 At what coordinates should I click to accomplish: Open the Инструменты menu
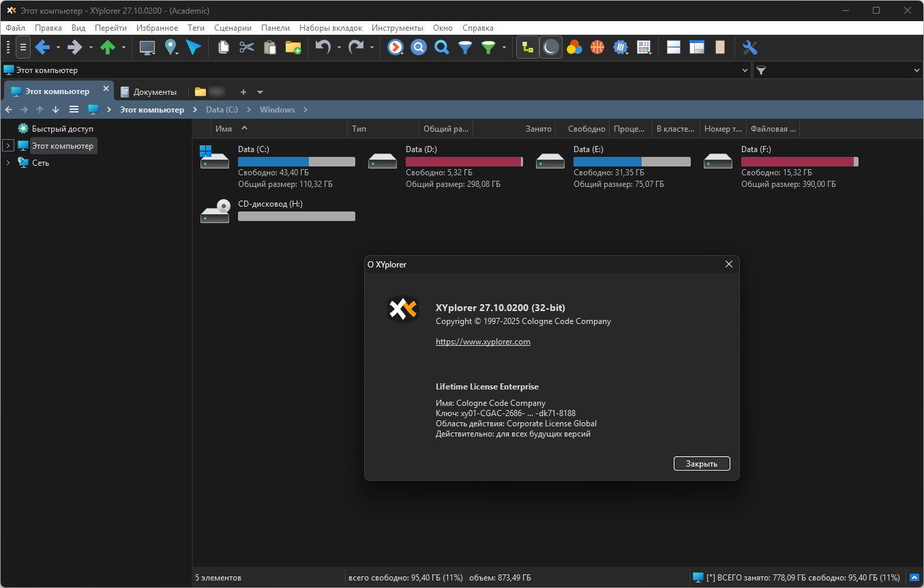point(398,28)
